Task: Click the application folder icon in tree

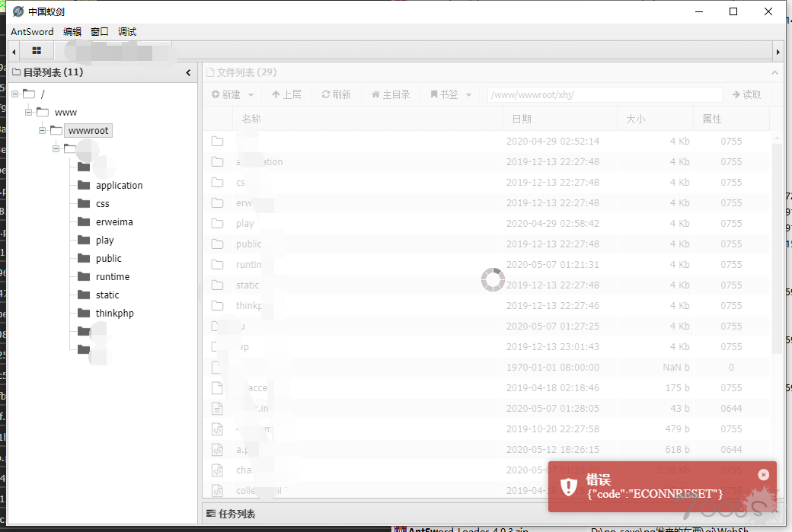Action: point(84,185)
